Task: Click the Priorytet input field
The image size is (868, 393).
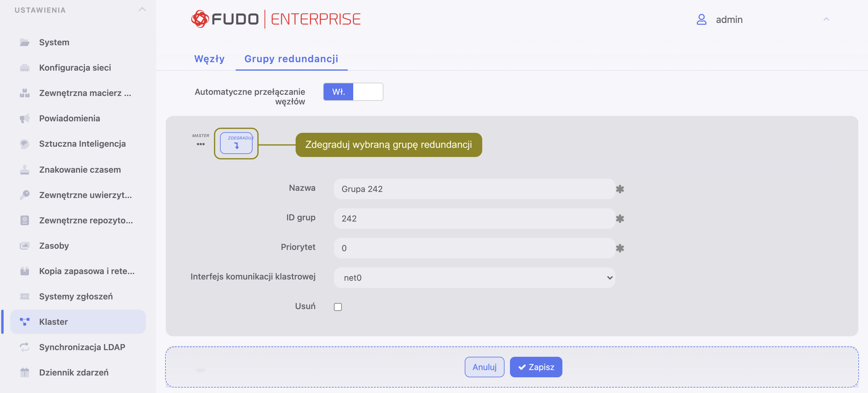Action: coord(474,248)
